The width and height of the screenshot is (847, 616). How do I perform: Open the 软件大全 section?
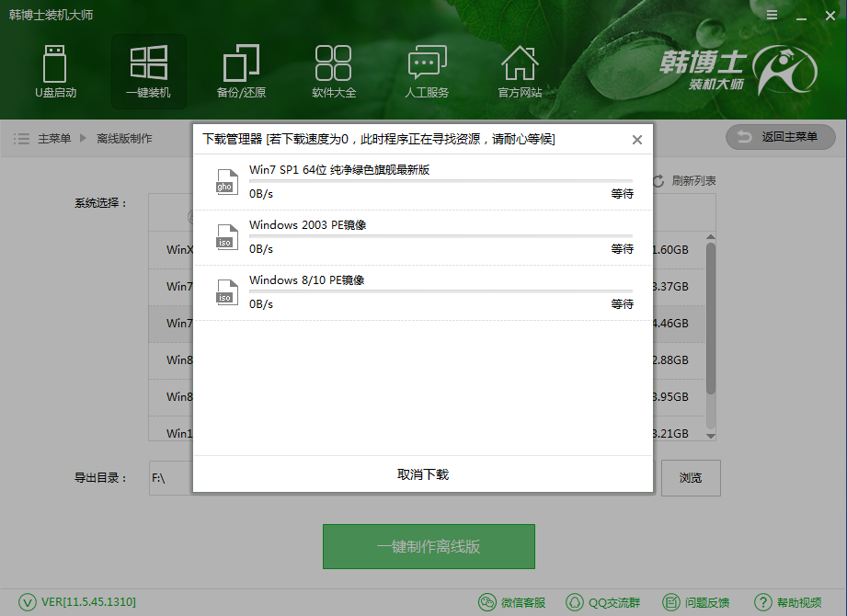tap(333, 71)
